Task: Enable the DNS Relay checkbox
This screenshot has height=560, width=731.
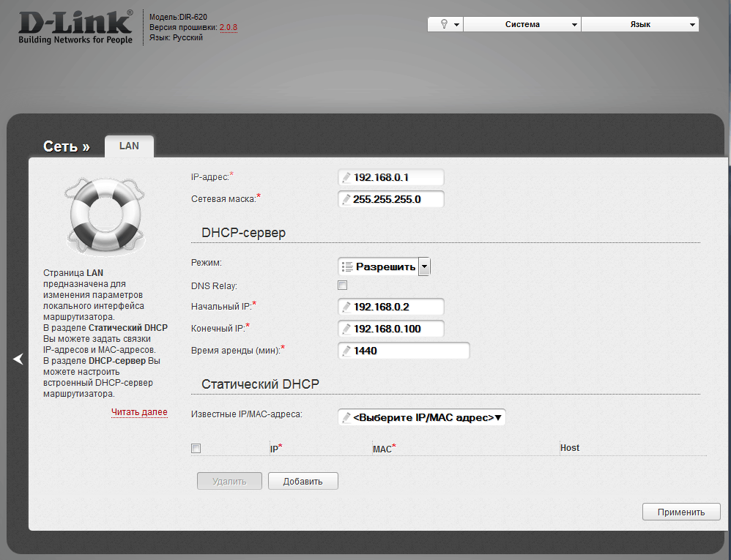Action: 342,285
